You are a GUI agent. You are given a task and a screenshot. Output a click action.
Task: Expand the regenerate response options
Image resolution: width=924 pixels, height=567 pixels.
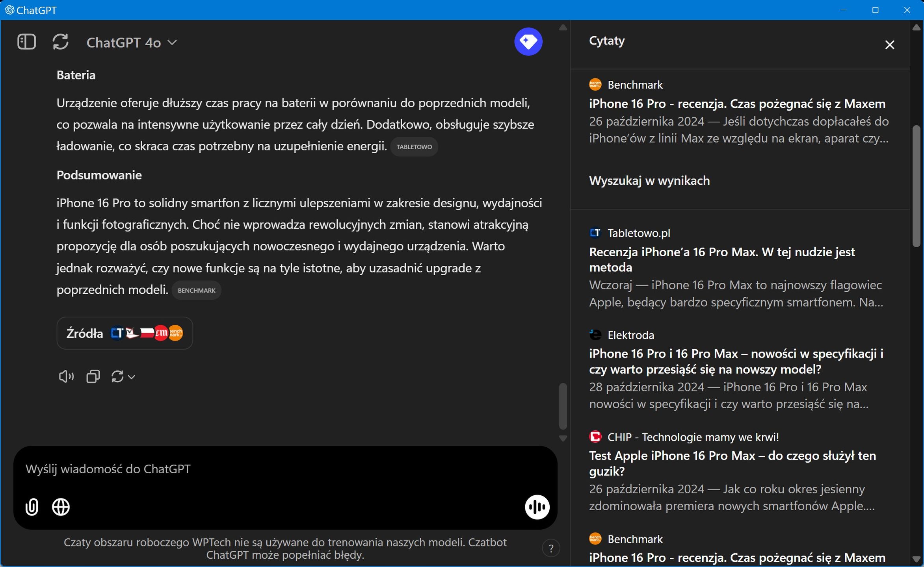pos(123,377)
